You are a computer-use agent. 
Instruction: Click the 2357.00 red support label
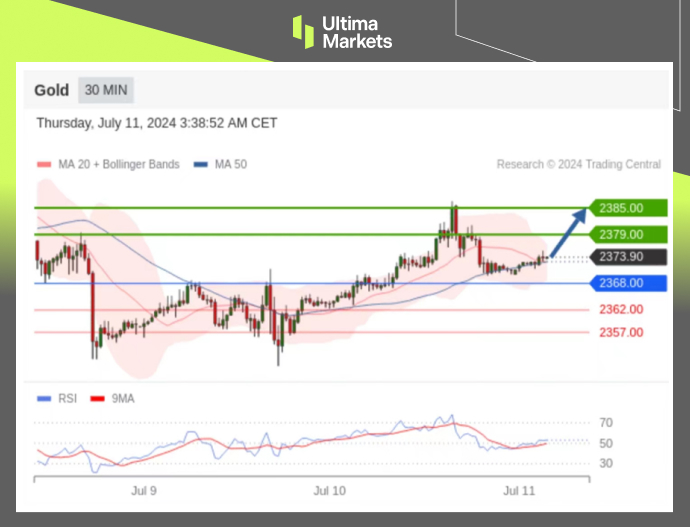click(x=620, y=332)
